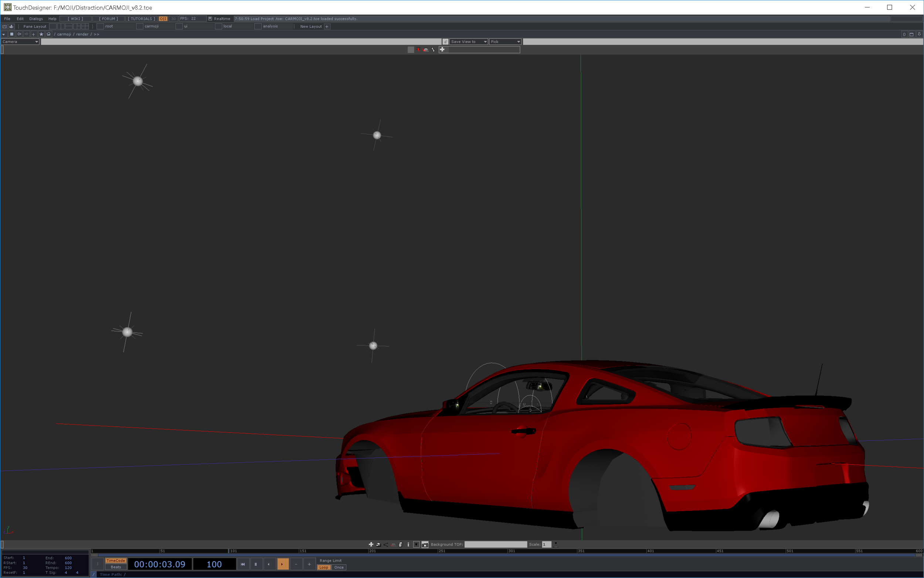Pause timeline playback
924x578 pixels.
coord(256,564)
